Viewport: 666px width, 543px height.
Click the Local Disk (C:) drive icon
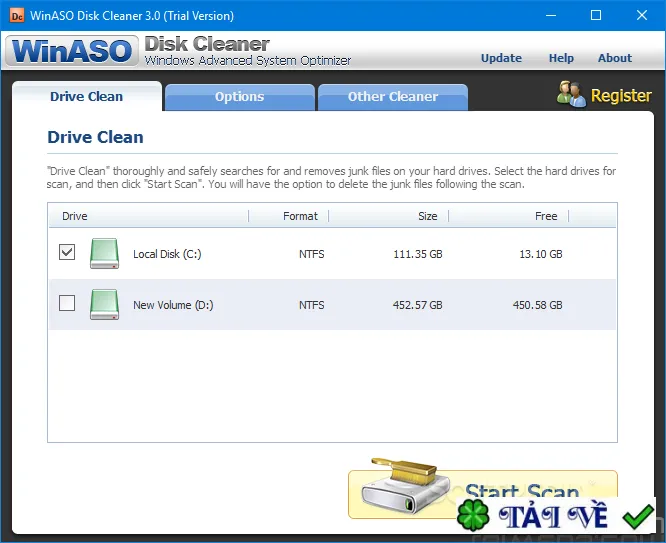pyautogui.click(x=104, y=253)
